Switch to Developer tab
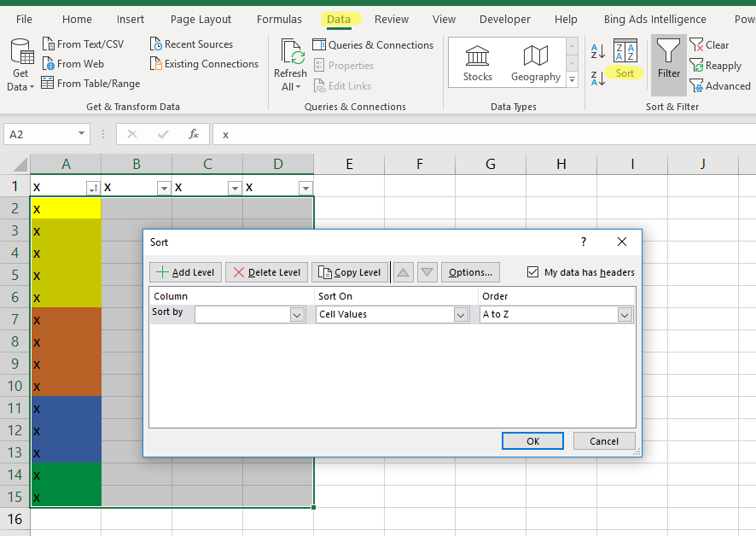This screenshot has height=536, width=756. 505,20
